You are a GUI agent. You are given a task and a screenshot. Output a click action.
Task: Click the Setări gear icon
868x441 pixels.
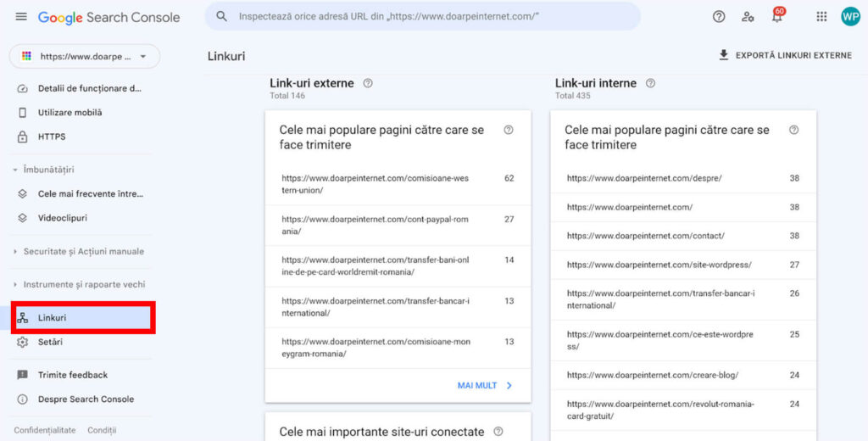22,343
